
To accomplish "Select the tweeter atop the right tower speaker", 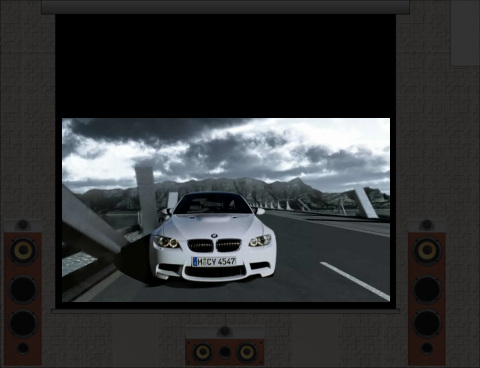I will click(427, 225).
